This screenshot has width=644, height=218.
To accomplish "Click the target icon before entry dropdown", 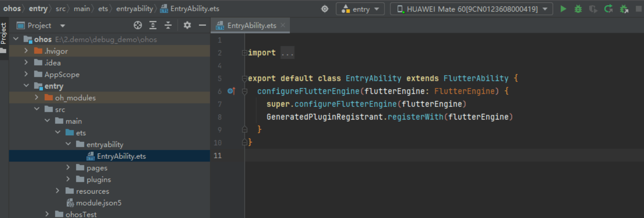I will [325, 9].
